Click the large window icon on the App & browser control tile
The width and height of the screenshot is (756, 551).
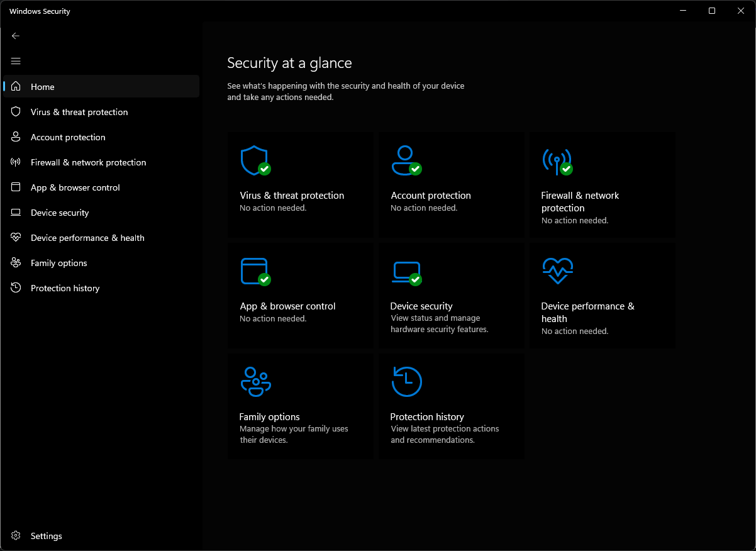click(255, 271)
